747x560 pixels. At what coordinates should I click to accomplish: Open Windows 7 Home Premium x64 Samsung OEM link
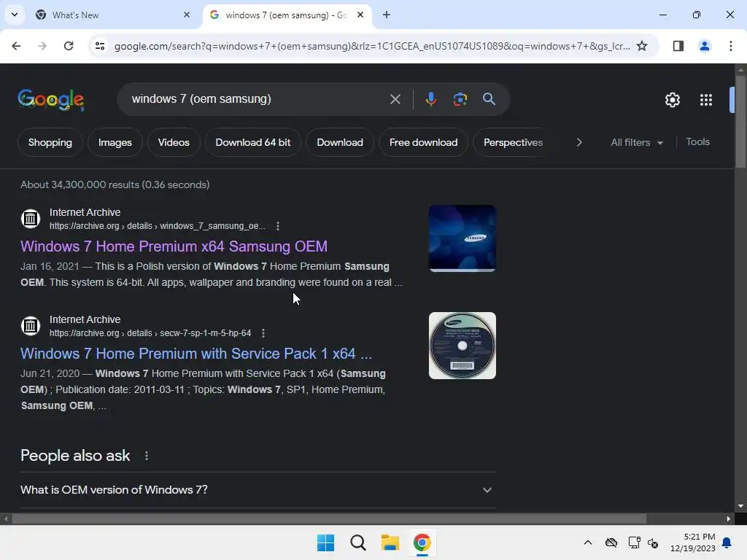(x=174, y=246)
